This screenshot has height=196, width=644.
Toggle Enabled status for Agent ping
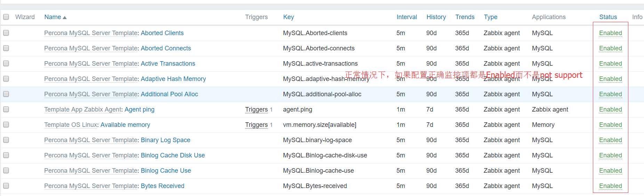[610, 109]
